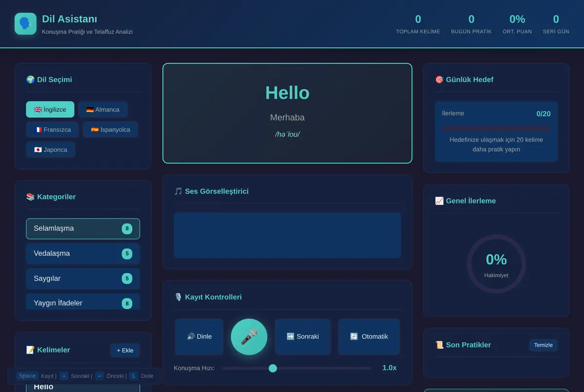Image resolution: width=584 pixels, height=392 pixels.
Task: Click the Selamlaşma count badge 8
Action: coord(127,229)
